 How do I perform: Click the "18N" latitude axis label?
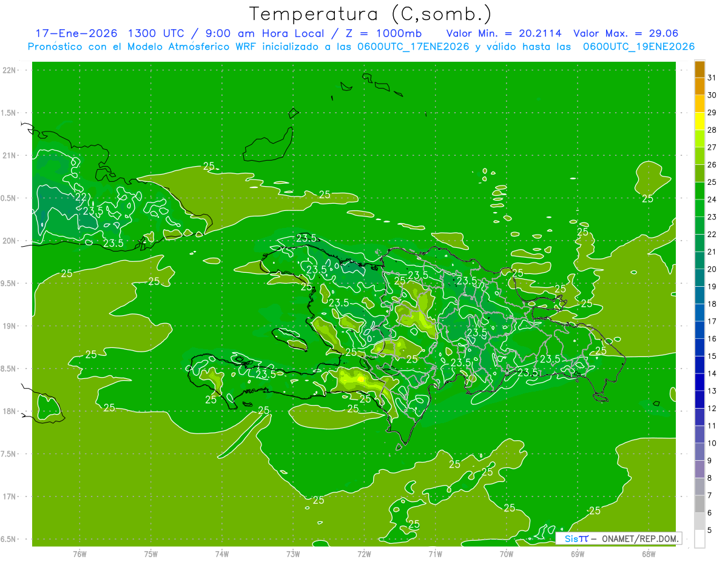pyautogui.click(x=10, y=411)
